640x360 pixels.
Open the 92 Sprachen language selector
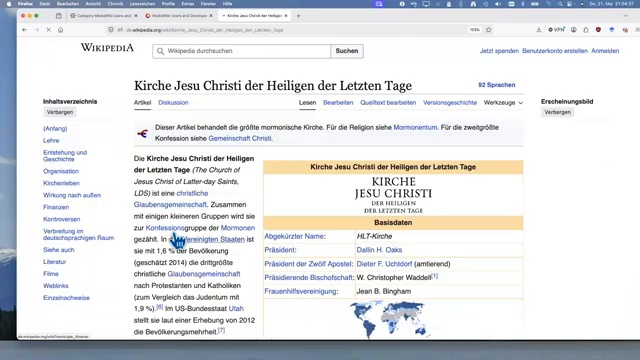[x=497, y=85]
